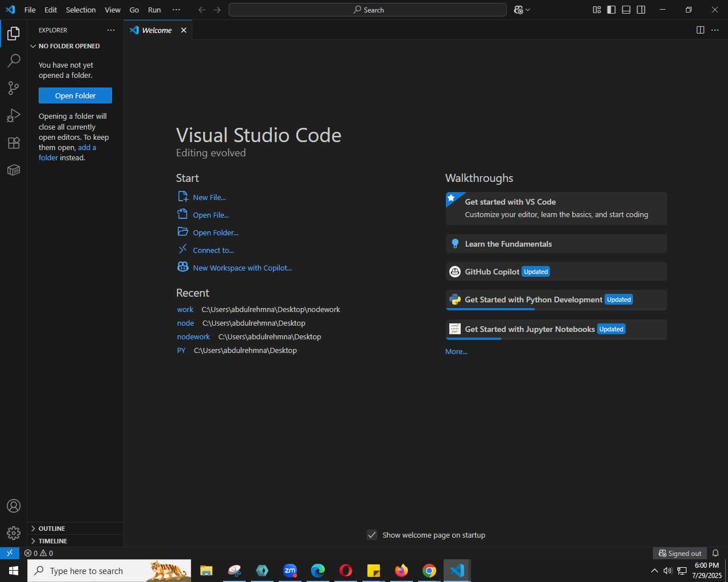Screen dimensions: 728x582
Task: Open editor More Actions ellipsis
Action: point(715,30)
